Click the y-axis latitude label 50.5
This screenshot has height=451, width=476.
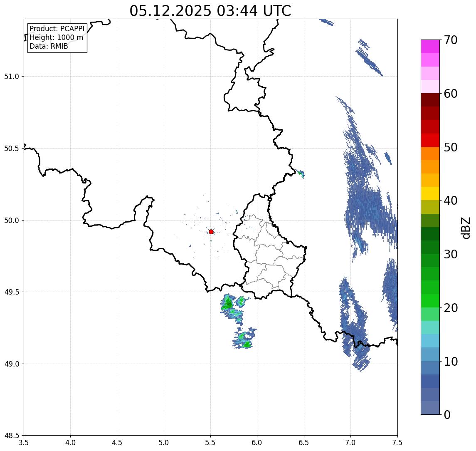click(x=12, y=149)
